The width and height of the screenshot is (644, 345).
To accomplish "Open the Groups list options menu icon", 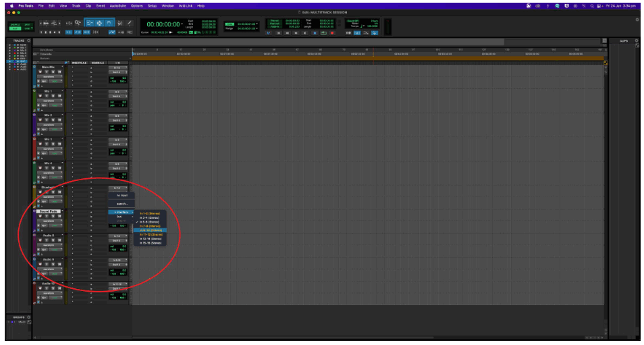I will [x=28, y=317].
